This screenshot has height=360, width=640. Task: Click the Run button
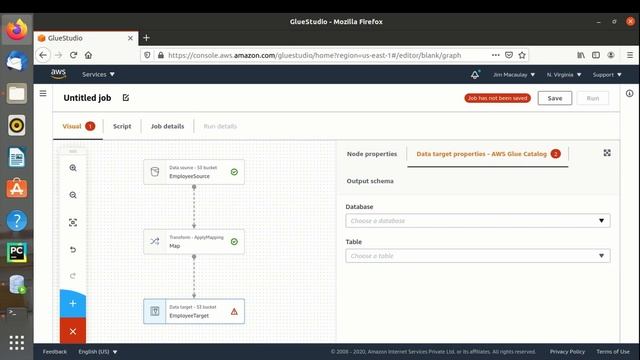click(x=593, y=98)
